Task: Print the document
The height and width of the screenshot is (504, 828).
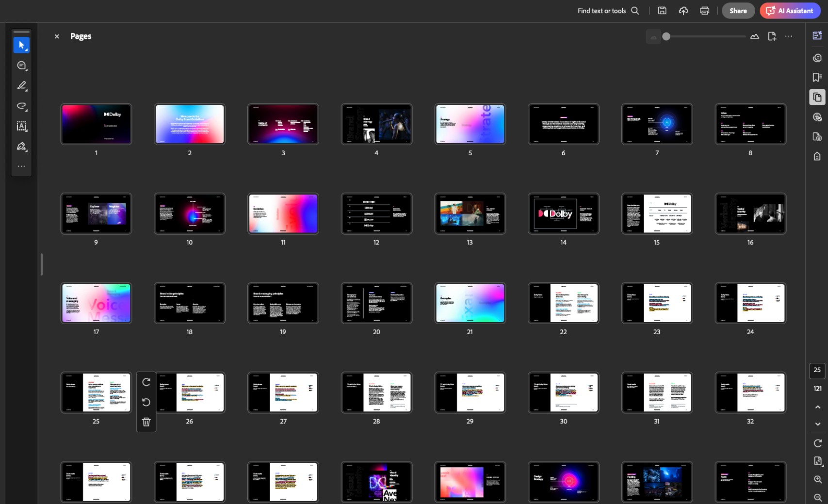Action: [x=705, y=11]
